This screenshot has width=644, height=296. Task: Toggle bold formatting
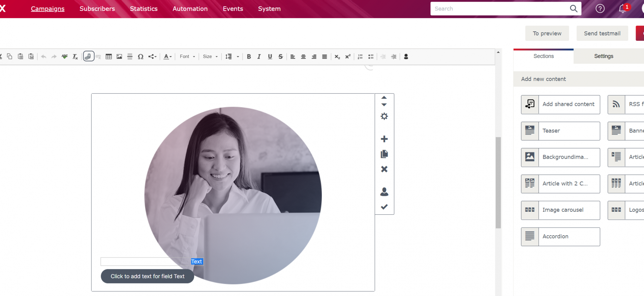click(249, 57)
